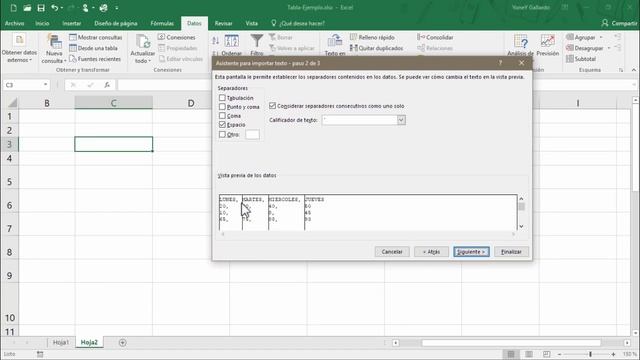Click Quitar duplicados
640x360 pixels.
coord(376,48)
